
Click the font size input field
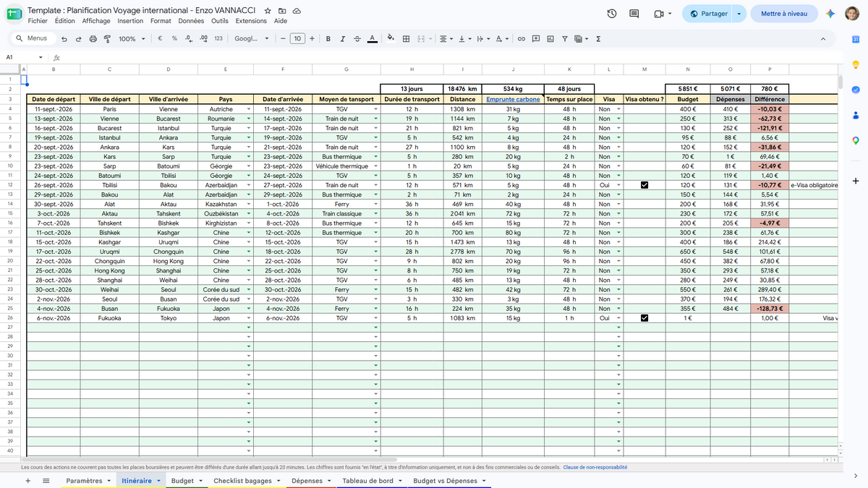click(297, 39)
